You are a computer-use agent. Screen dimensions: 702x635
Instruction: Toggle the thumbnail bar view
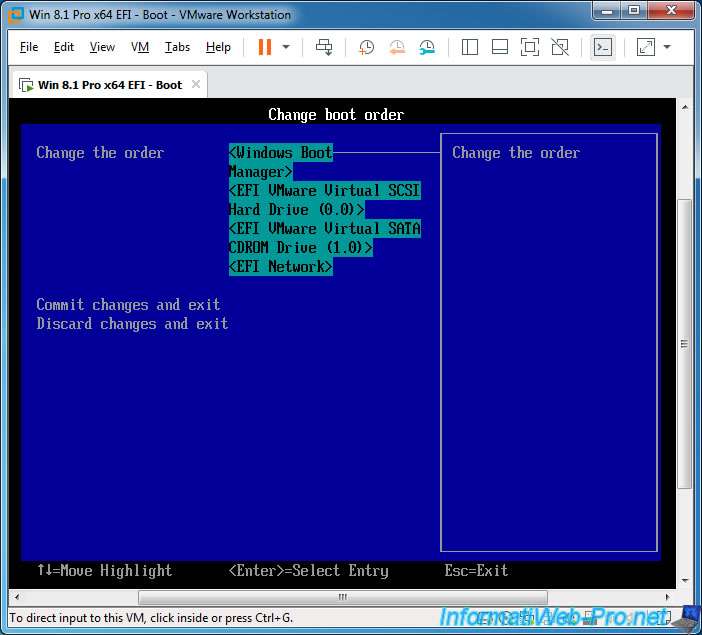coord(500,47)
